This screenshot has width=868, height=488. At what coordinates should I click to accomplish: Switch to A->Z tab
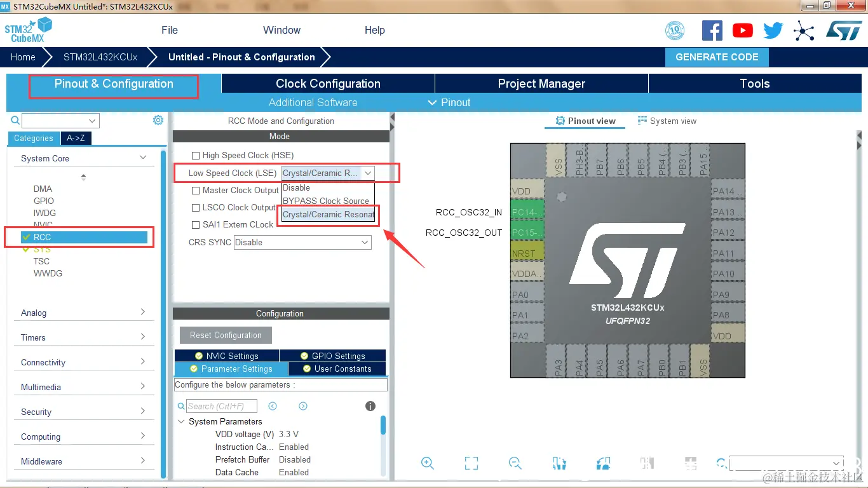click(x=76, y=138)
